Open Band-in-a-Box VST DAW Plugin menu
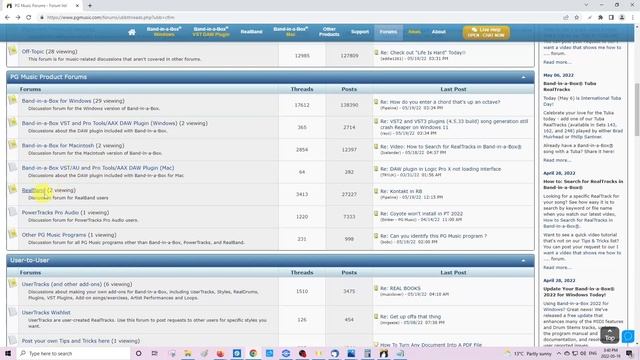The height and width of the screenshot is (360, 640). point(211,32)
